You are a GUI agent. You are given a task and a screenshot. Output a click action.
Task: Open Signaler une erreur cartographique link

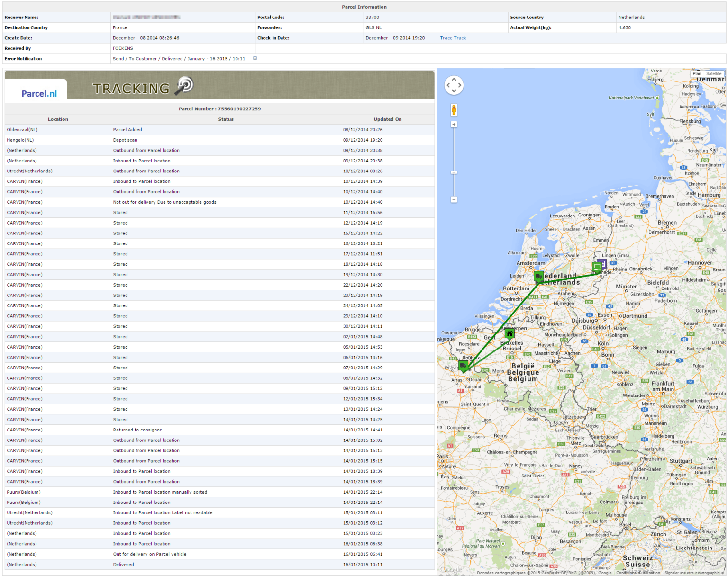pyautogui.click(x=694, y=573)
